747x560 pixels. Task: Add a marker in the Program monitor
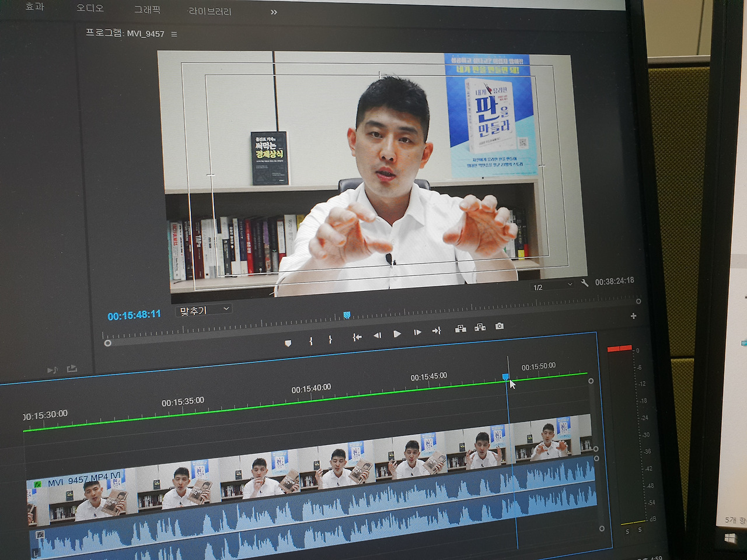(288, 343)
